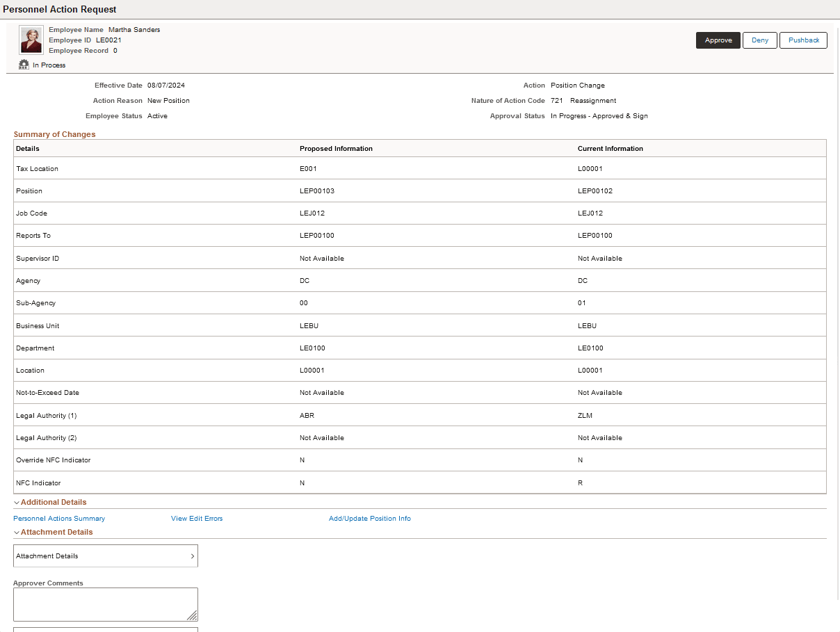This screenshot has height=632, width=840.
Task: Click the Effective Date value 08/07/2024
Action: point(166,86)
